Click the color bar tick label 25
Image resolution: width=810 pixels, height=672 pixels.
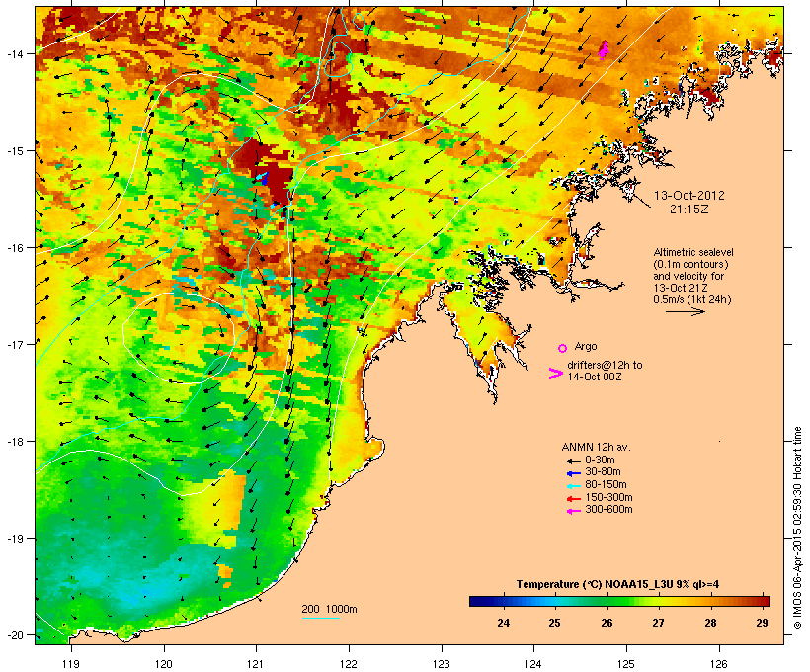pos(554,623)
